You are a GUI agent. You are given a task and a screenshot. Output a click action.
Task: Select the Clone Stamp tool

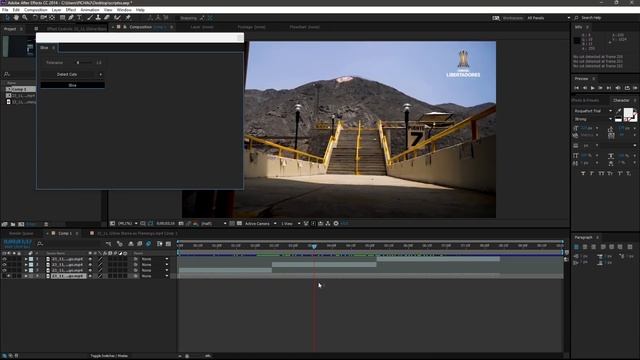coord(98,18)
